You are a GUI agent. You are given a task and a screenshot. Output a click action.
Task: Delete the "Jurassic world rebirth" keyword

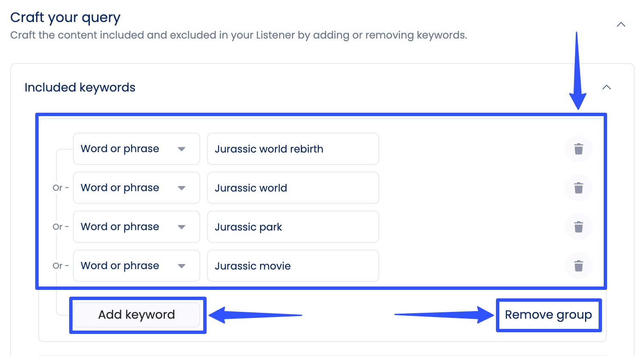[578, 149]
